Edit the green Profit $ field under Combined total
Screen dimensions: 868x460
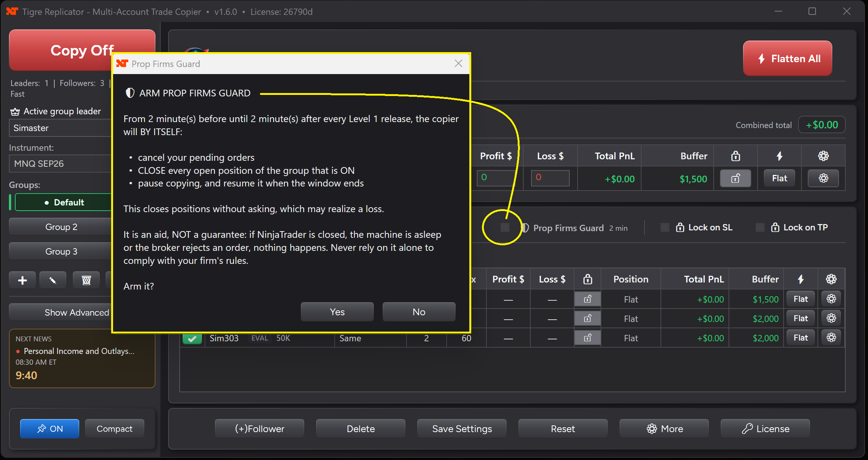[496, 178]
